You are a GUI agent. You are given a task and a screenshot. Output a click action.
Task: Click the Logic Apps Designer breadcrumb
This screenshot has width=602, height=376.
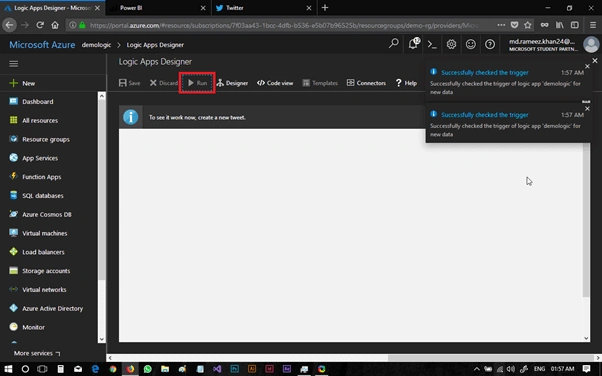click(x=155, y=45)
